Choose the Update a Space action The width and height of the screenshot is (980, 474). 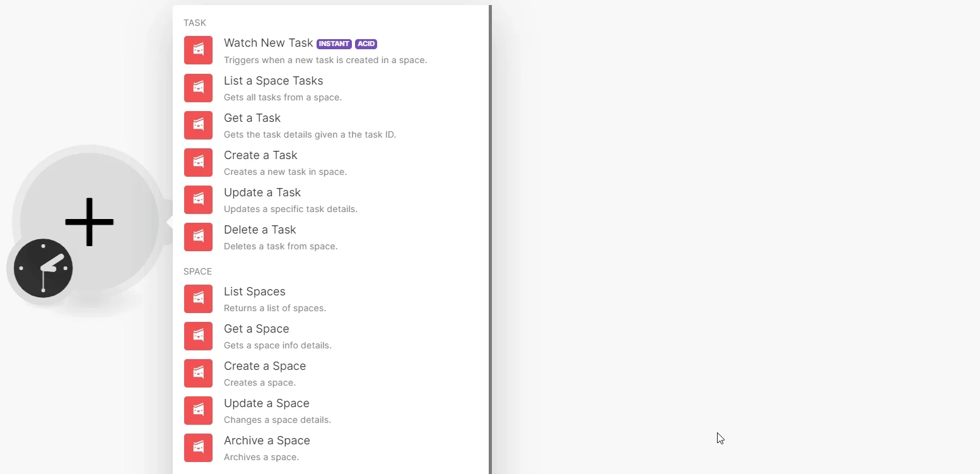coord(332,410)
